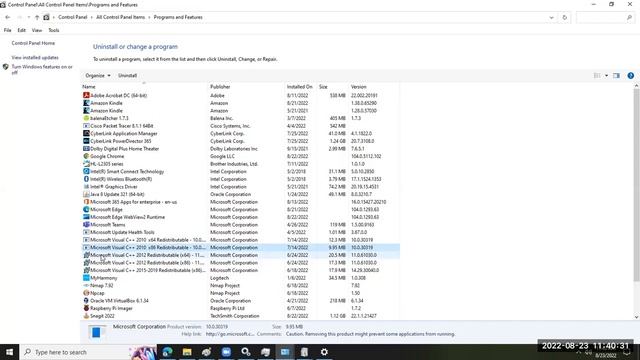Viewport: 640px width, 360px height.
Task: Select the Java 8 Update 321 icon
Action: tap(86, 194)
